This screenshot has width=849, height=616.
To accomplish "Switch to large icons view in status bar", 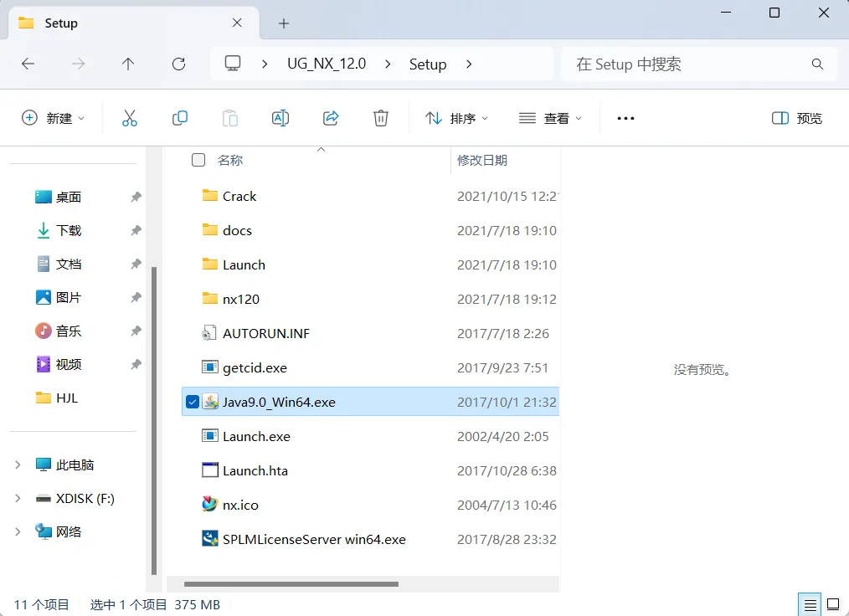I will [x=833, y=604].
